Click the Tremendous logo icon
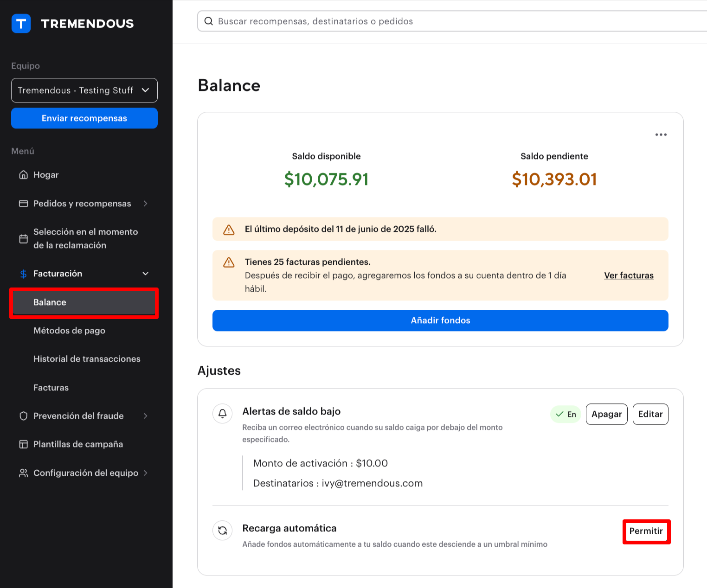The height and width of the screenshot is (588, 707). [x=21, y=24]
